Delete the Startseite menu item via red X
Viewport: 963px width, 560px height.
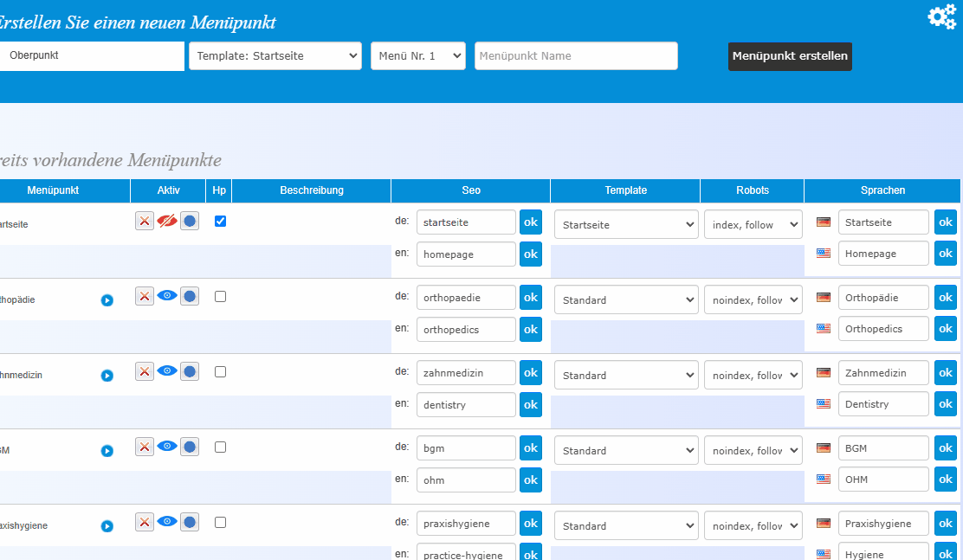pos(145,221)
